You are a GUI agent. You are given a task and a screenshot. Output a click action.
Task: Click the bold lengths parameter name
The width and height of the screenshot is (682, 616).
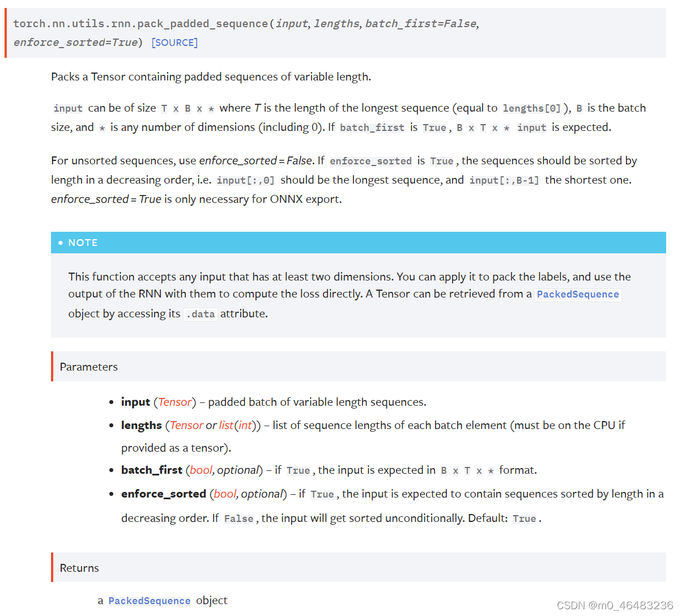pyautogui.click(x=142, y=425)
